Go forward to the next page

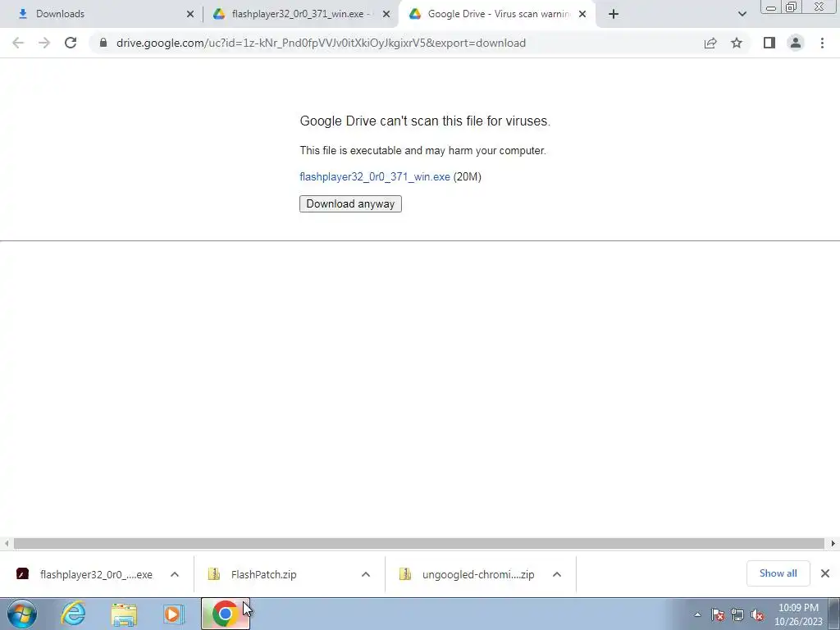(44, 43)
